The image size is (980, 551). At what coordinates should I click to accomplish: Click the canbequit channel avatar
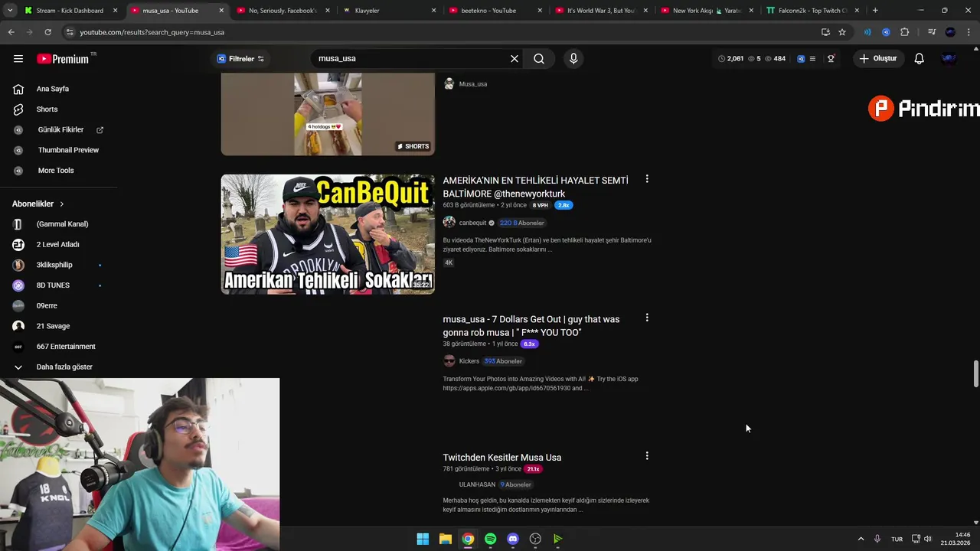point(449,222)
